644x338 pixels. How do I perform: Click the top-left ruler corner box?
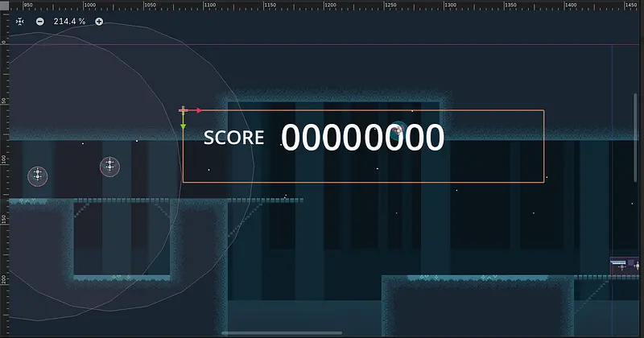[x=3, y=5]
